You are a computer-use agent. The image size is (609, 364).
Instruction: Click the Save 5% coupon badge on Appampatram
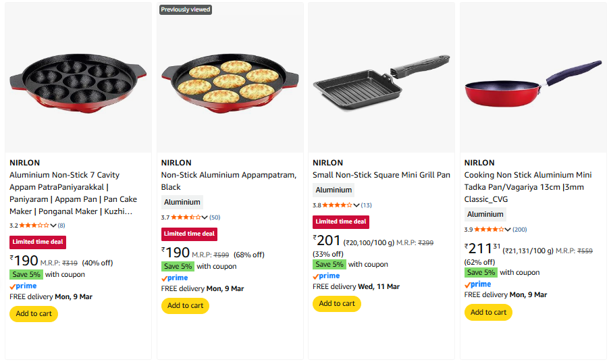coord(178,266)
